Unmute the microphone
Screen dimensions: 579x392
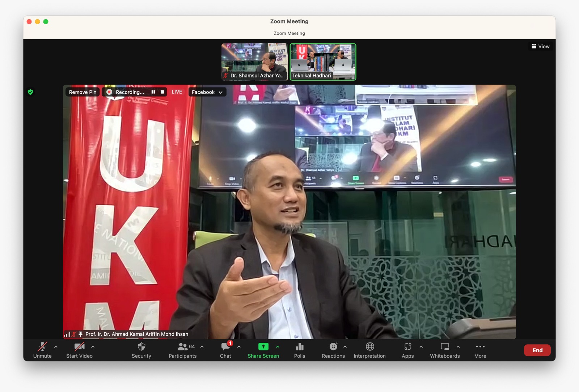click(x=42, y=350)
